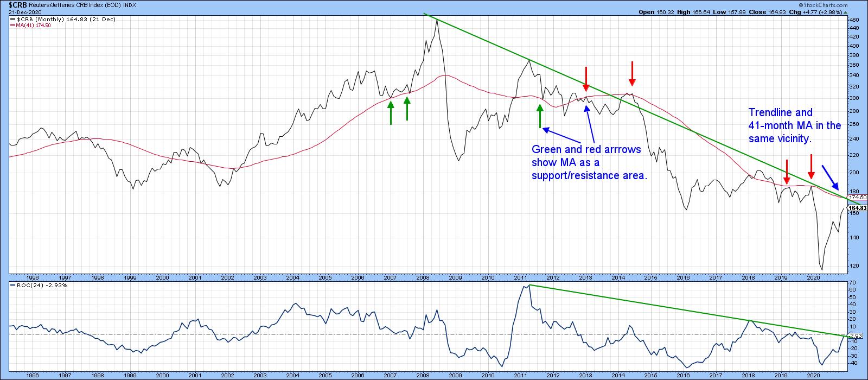Click 2013 on the ROC panel bottom axis
Screen dimensions: 868x380
[x=586, y=375]
